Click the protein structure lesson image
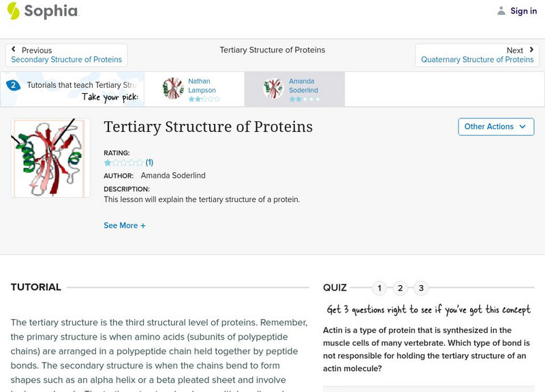Viewport: 545px width, 392px height. point(50,158)
